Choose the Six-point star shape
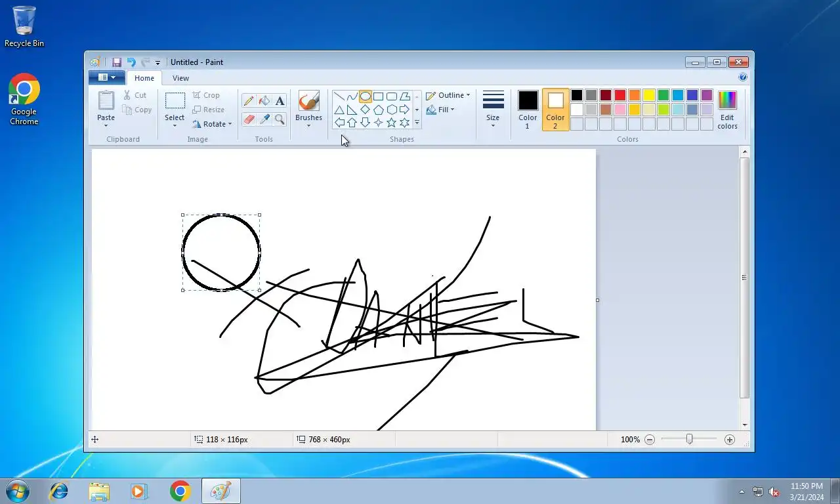840x504 pixels. point(405,123)
